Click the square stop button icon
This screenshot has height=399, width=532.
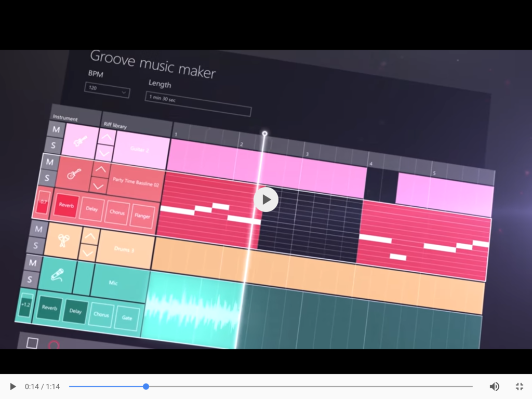click(x=32, y=343)
